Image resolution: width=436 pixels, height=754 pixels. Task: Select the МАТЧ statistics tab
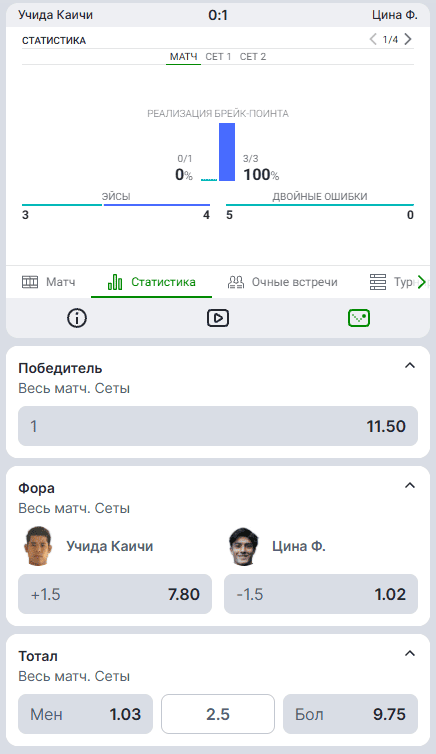(184, 57)
